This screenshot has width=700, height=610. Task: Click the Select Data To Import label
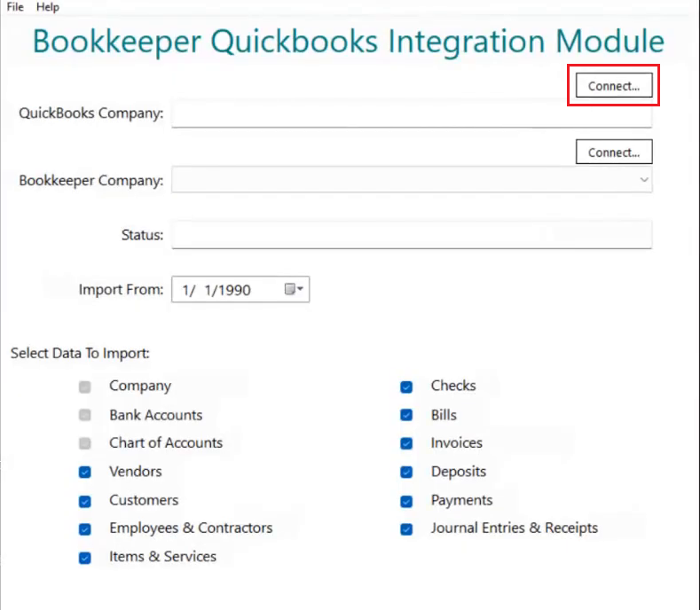tap(80, 354)
